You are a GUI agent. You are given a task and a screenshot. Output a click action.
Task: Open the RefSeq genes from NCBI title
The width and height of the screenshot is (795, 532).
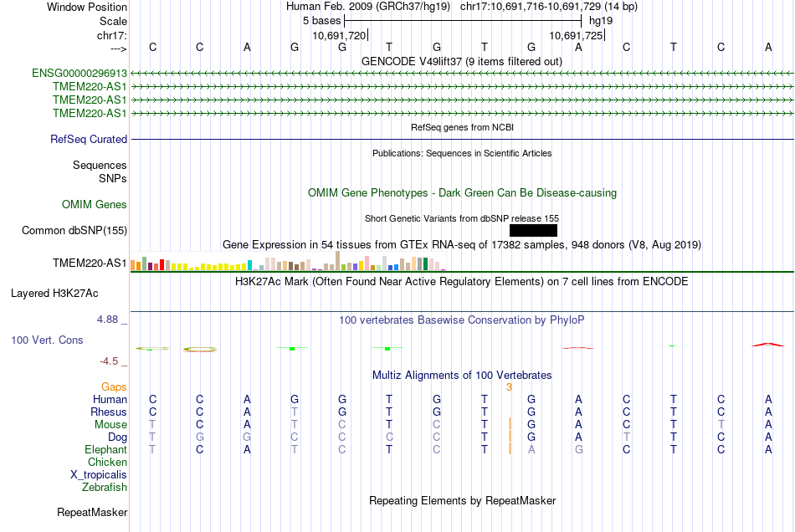pyautogui.click(x=462, y=128)
